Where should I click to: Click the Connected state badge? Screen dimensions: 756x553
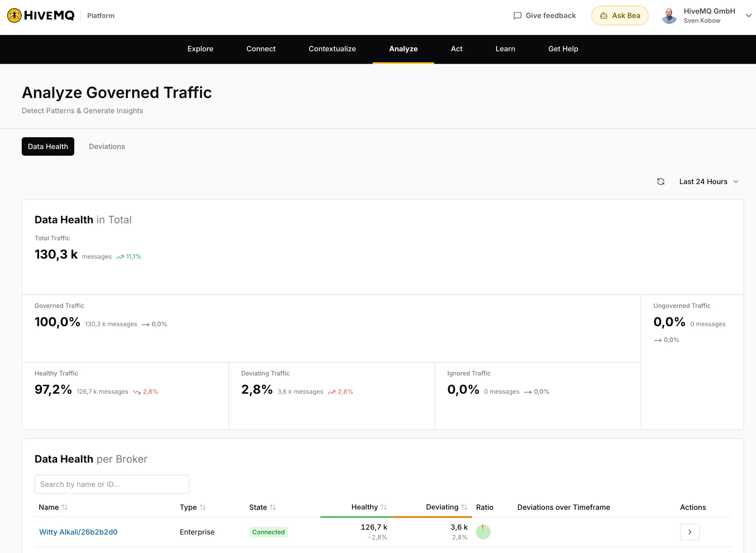click(x=268, y=532)
